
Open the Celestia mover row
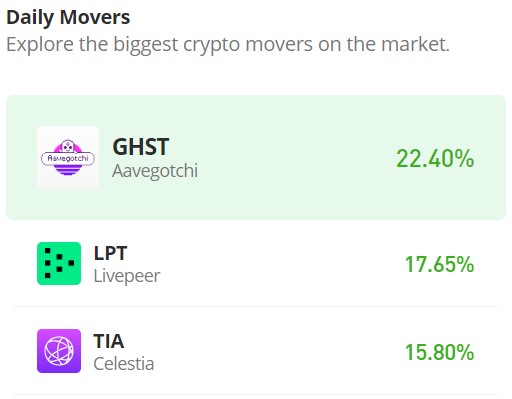[x=256, y=351]
